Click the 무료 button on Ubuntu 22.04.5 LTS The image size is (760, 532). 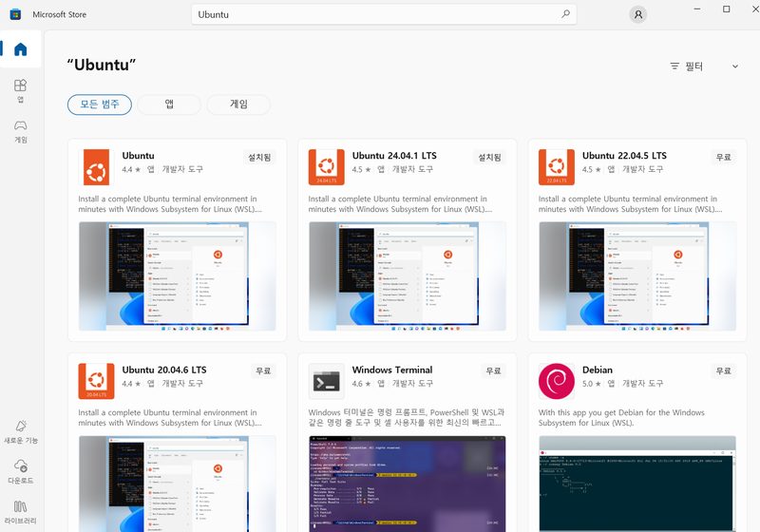pos(724,157)
